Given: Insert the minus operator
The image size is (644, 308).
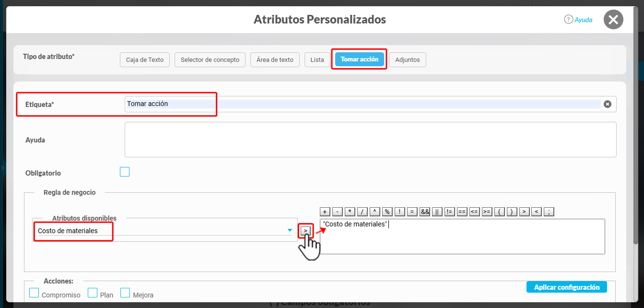Looking at the screenshot, I should [338, 212].
